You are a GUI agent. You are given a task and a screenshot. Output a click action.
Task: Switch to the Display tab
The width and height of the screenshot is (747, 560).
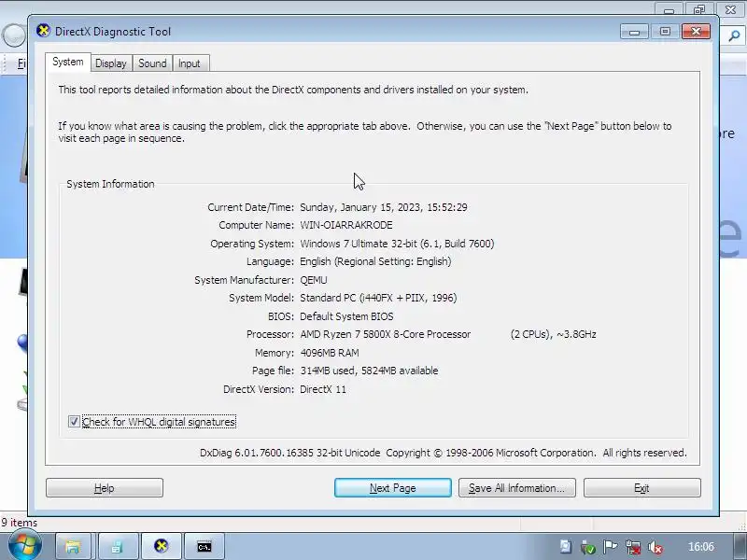click(x=111, y=63)
